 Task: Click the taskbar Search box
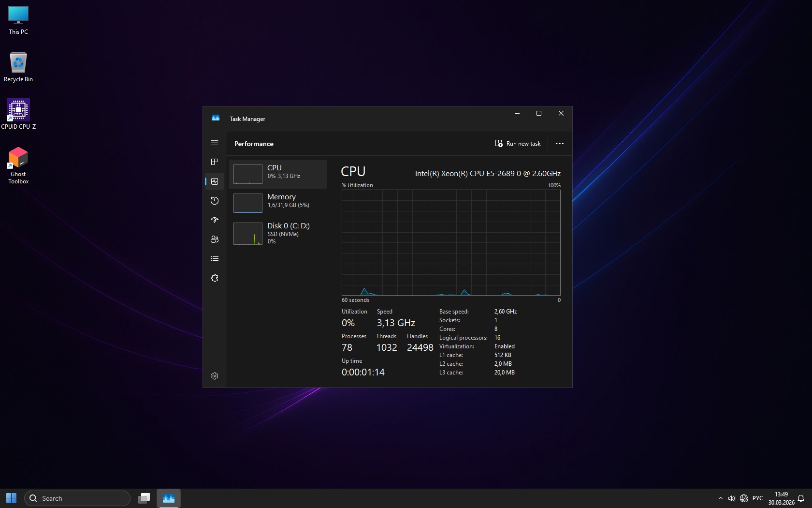pyautogui.click(x=77, y=498)
